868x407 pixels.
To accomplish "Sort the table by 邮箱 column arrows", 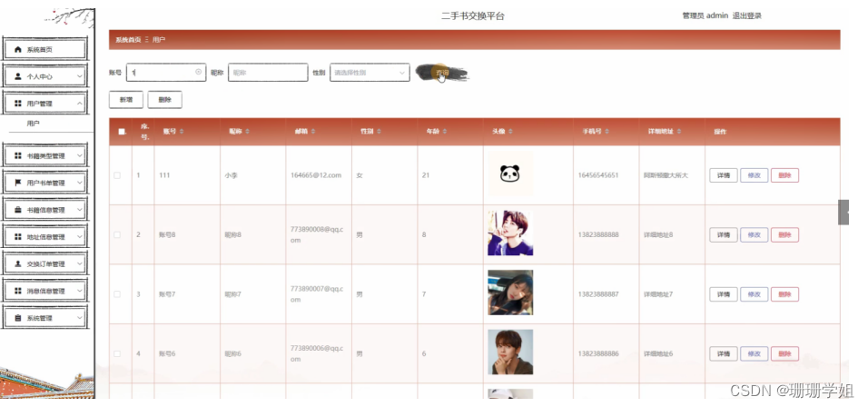I will click(x=312, y=132).
